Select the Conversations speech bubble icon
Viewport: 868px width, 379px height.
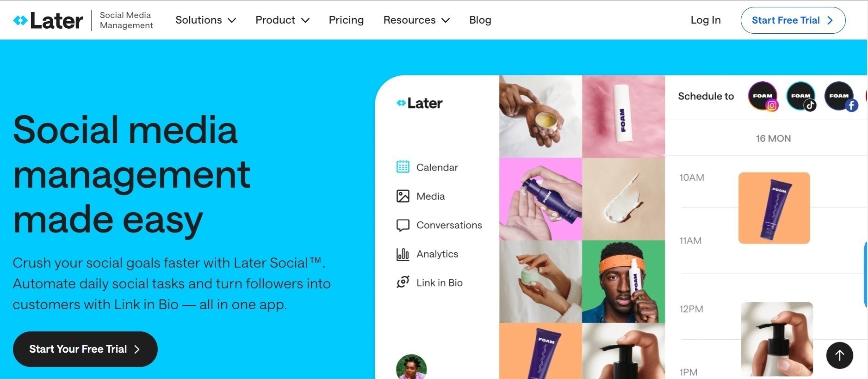[403, 225]
